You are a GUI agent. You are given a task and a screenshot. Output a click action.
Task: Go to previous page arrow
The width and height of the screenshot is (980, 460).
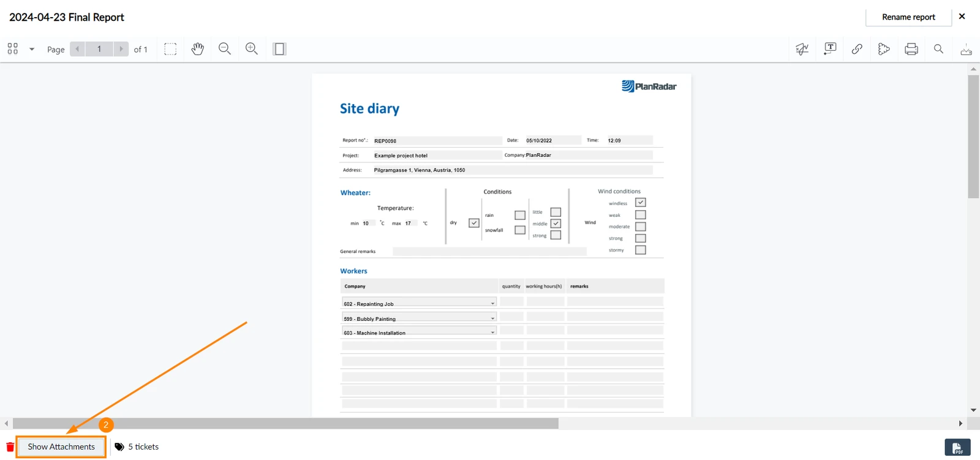click(x=77, y=49)
